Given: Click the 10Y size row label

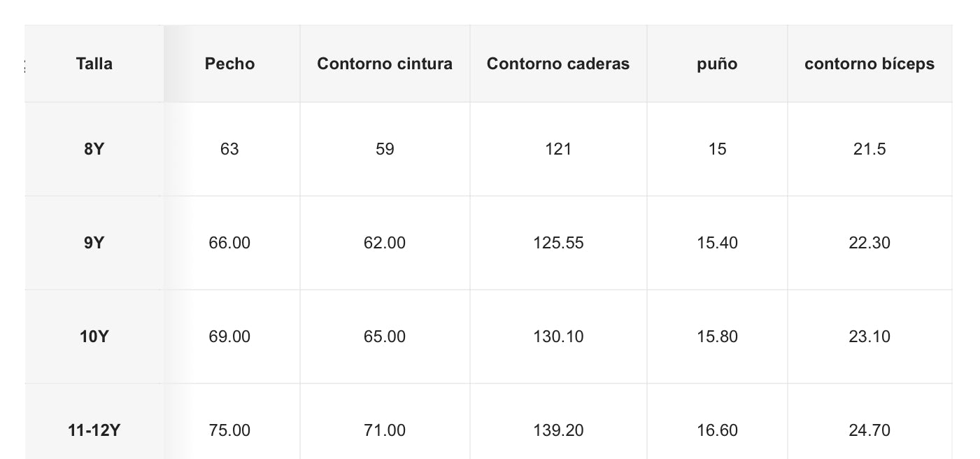Looking at the screenshot, I should tap(94, 337).
